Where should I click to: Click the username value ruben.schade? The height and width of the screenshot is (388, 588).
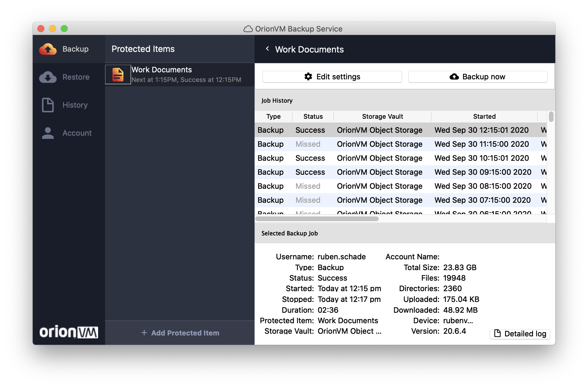click(x=342, y=257)
